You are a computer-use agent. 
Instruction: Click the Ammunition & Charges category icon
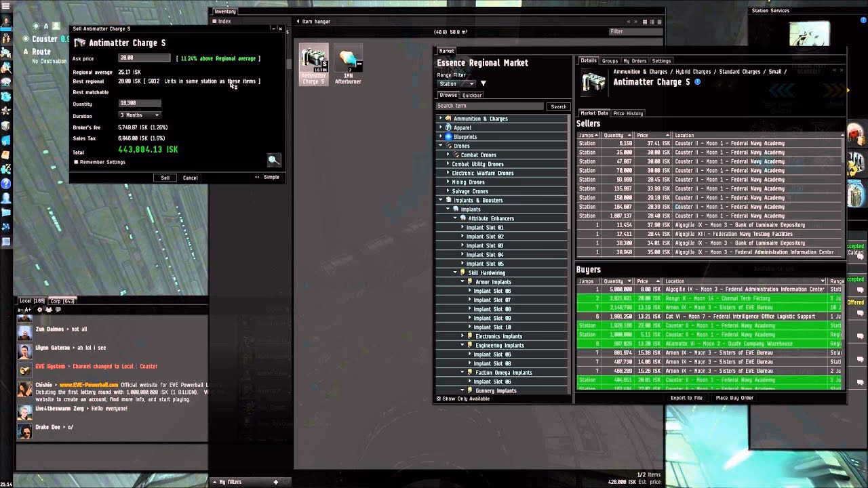coord(448,119)
